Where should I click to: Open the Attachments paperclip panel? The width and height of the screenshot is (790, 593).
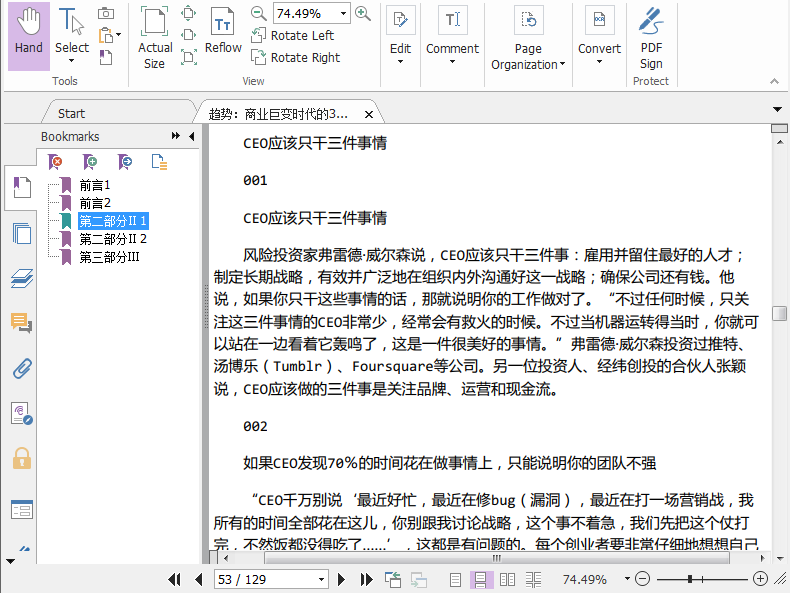[x=22, y=368]
